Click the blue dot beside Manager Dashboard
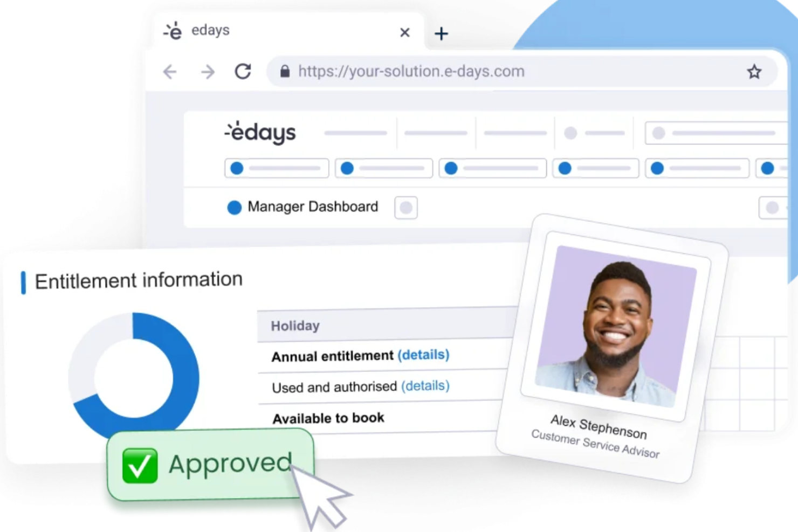 [234, 208]
